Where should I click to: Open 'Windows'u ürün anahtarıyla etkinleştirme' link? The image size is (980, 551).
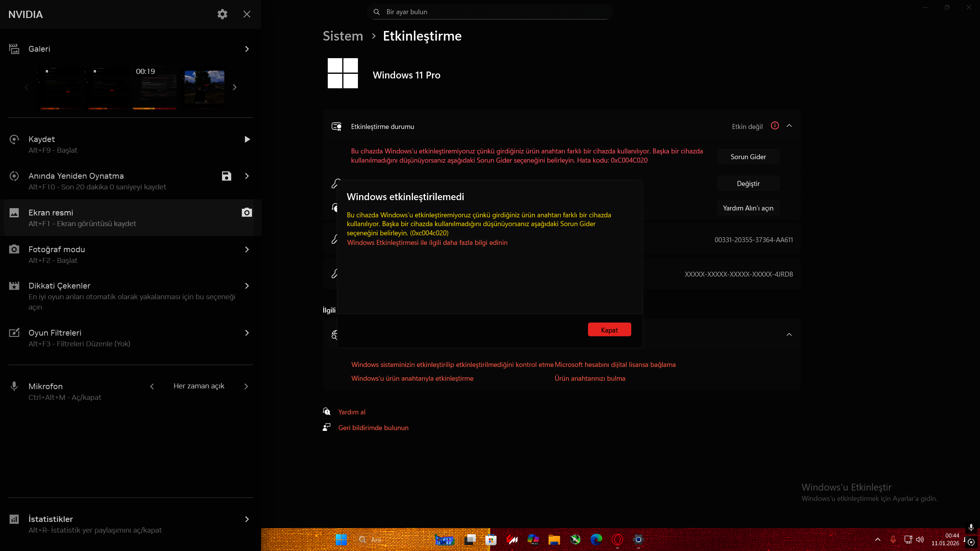point(412,378)
